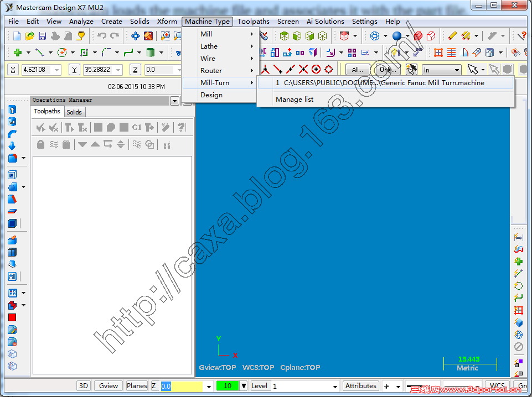The width and height of the screenshot is (532, 397).
Task: Select the Generic Fanuc Mill Turn.machine entry
Action: 386,83
